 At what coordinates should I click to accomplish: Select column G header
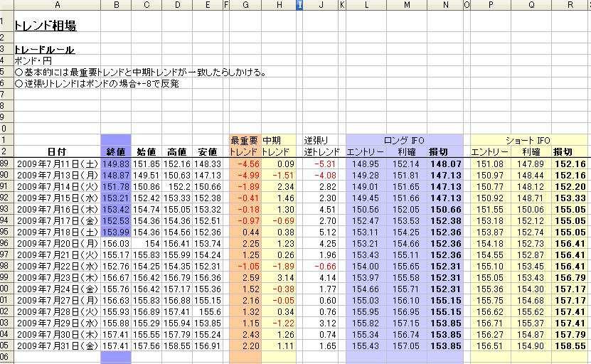click(245, 5)
